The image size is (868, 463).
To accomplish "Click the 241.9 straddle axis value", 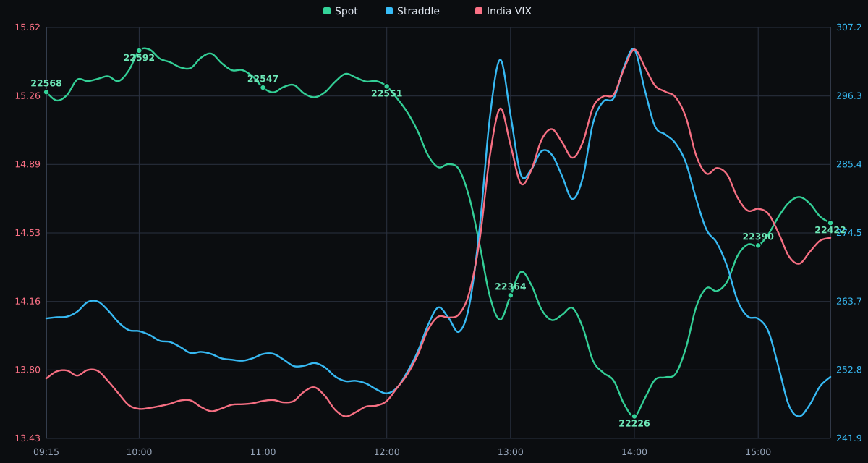I will click(849, 438).
